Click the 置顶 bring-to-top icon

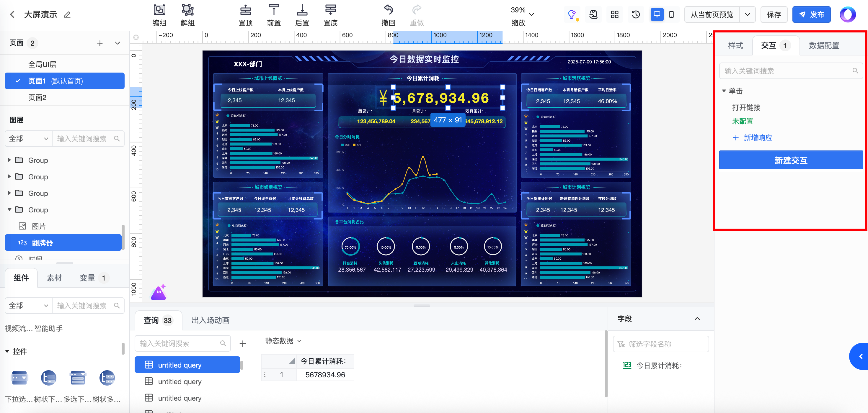(245, 10)
